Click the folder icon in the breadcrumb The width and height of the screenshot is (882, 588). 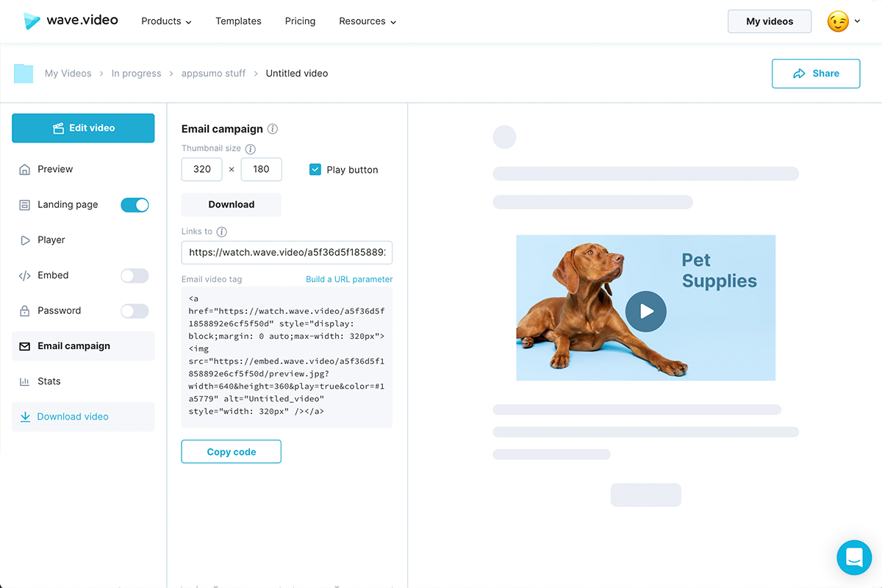coord(24,73)
